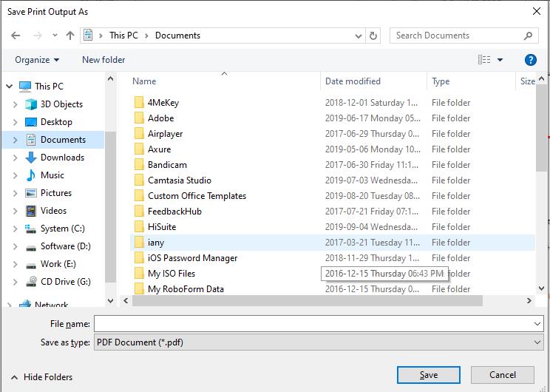Open the Camtasia Studio folder
Viewport: 550px width, 392px height.
point(179,180)
